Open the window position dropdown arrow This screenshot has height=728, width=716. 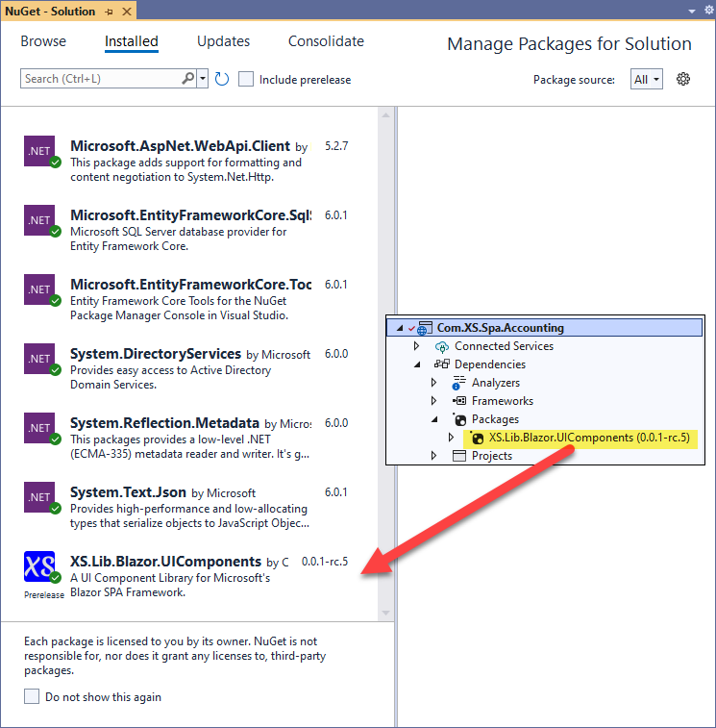click(x=692, y=11)
